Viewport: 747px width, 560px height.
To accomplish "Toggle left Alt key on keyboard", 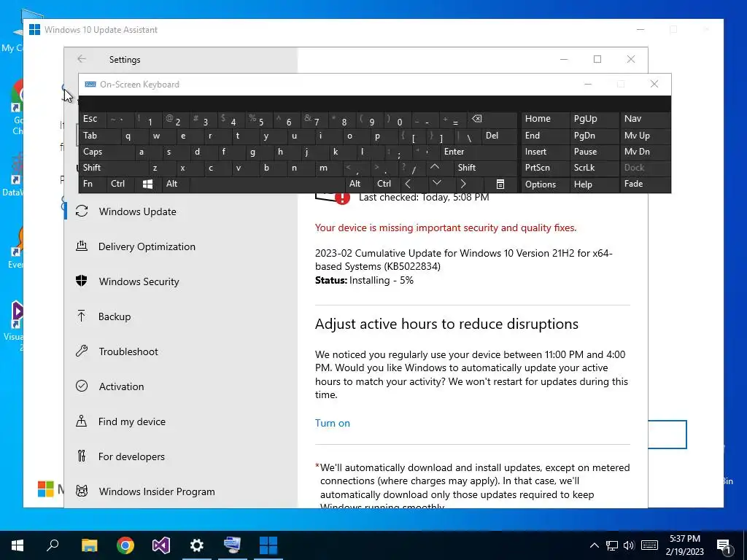I will point(176,184).
